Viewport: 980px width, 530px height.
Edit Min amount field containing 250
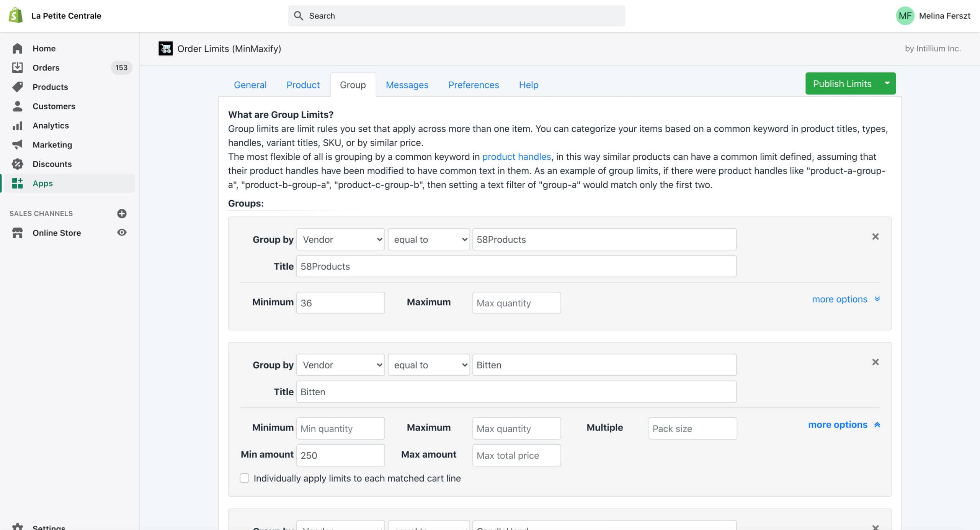point(340,455)
